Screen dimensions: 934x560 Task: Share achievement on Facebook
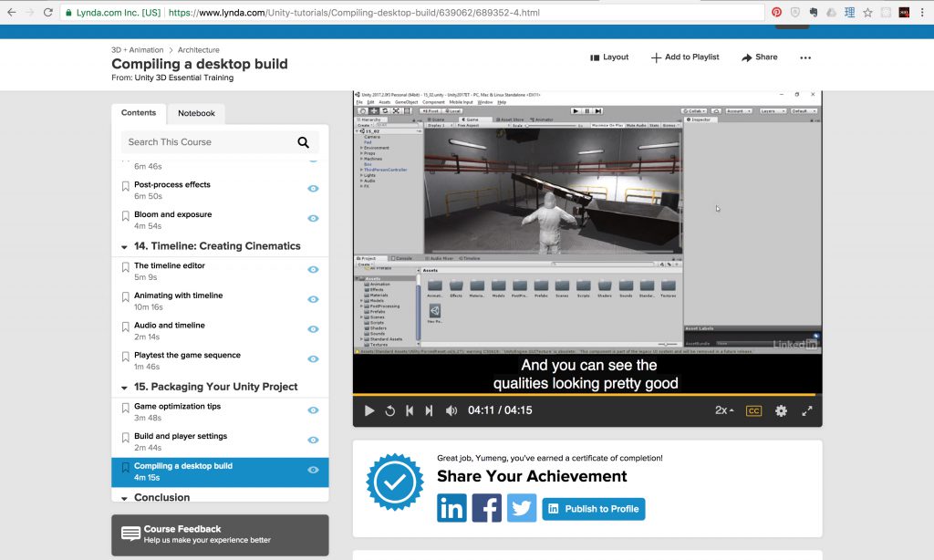[x=487, y=508]
